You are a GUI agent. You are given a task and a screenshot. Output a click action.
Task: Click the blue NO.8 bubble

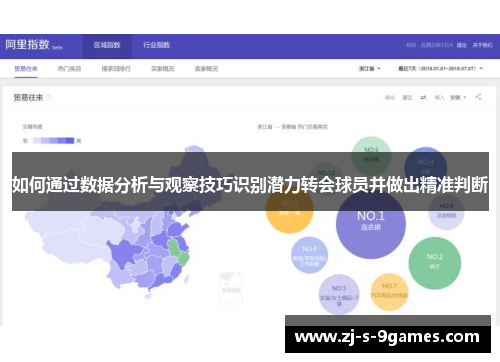(x=309, y=255)
